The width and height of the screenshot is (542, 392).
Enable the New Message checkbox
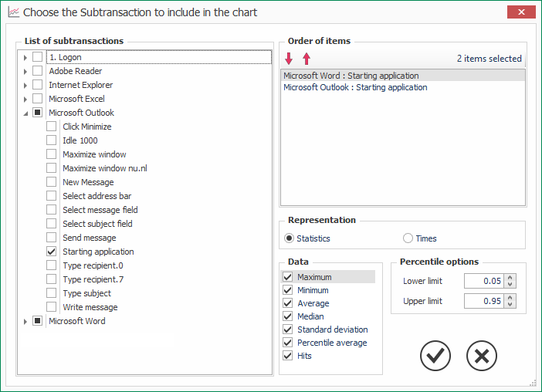tap(52, 182)
